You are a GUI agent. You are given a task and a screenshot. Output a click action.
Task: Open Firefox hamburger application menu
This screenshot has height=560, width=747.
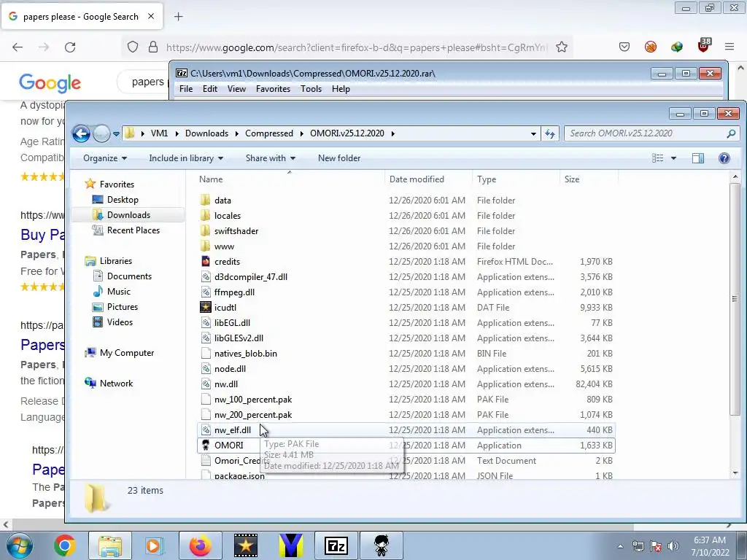[x=729, y=47]
